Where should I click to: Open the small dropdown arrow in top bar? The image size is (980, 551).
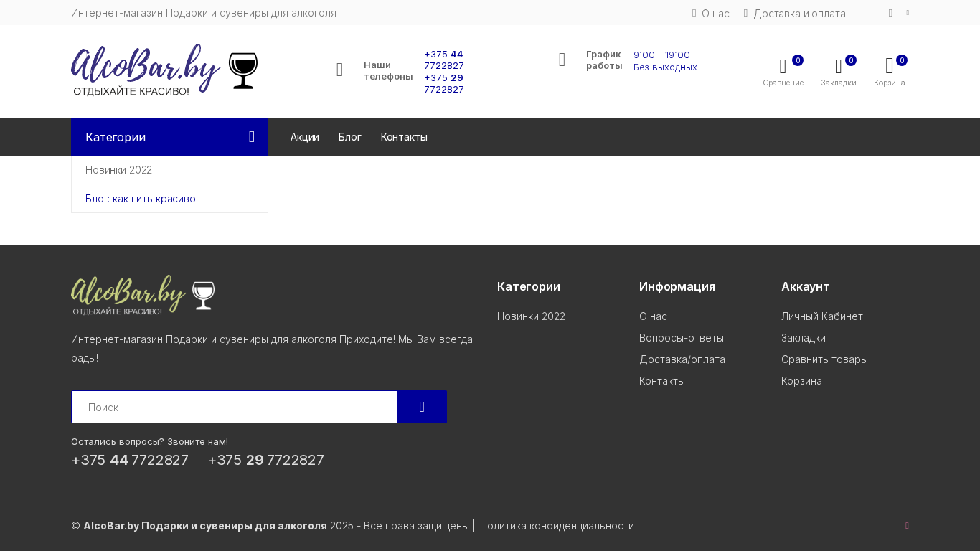click(908, 13)
